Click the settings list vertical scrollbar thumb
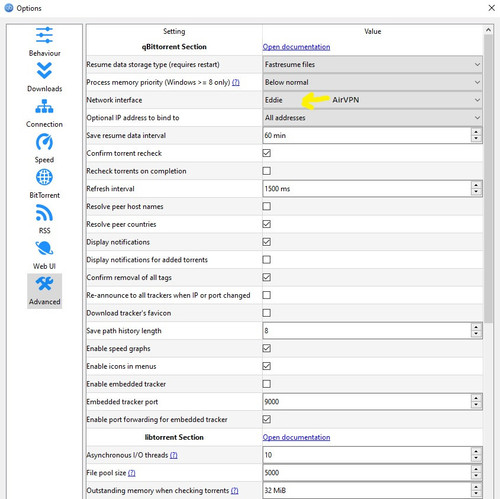Image resolution: width=500 pixels, height=499 pixels. 488,179
